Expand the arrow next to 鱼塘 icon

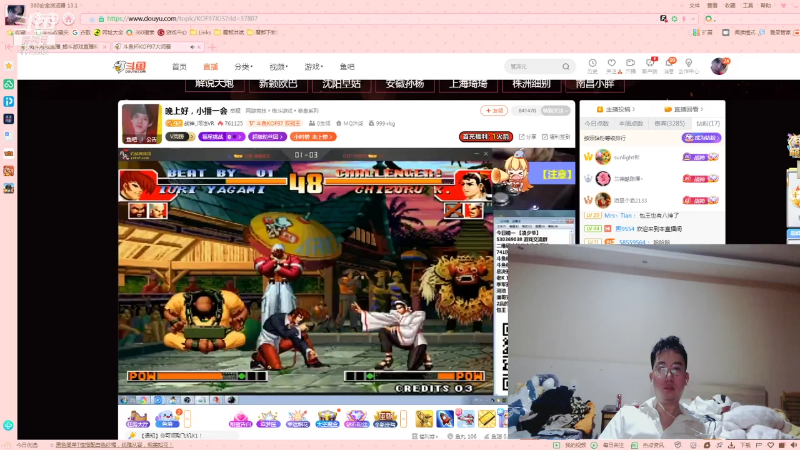click(x=187, y=419)
